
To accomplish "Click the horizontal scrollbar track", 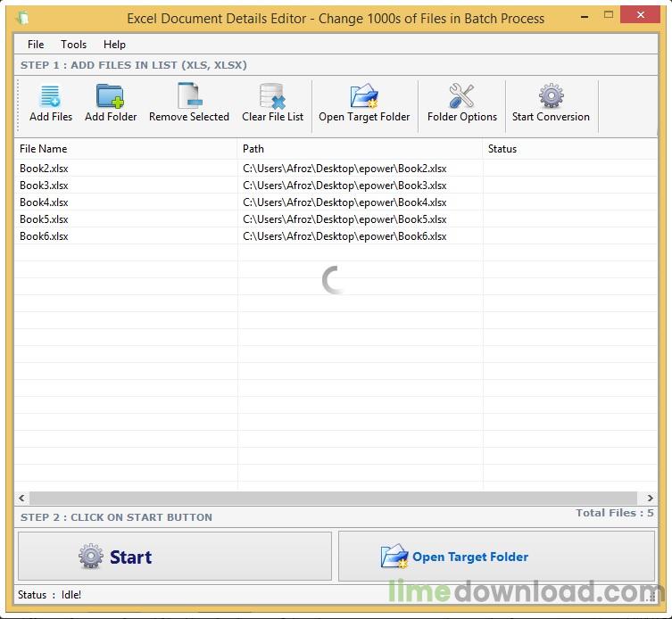I will point(334,498).
